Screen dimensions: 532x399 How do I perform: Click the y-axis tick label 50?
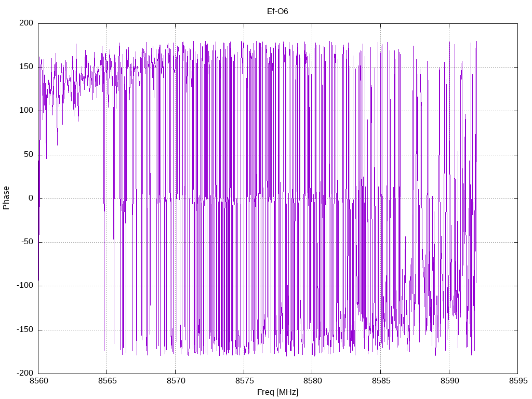coord(29,154)
